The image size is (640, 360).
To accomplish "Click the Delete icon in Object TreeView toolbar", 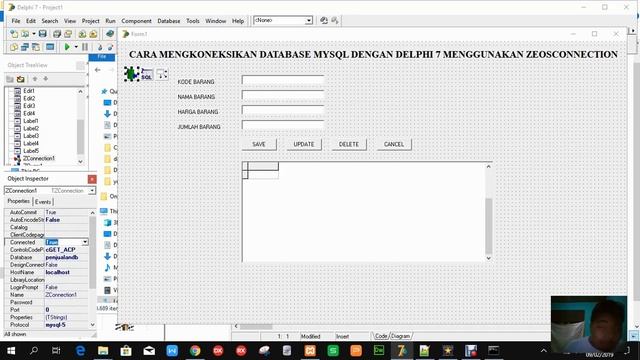I will (20, 79).
